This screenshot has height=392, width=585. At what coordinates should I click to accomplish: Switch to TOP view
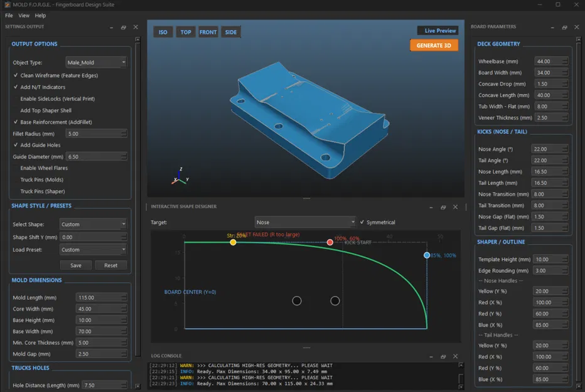(186, 32)
